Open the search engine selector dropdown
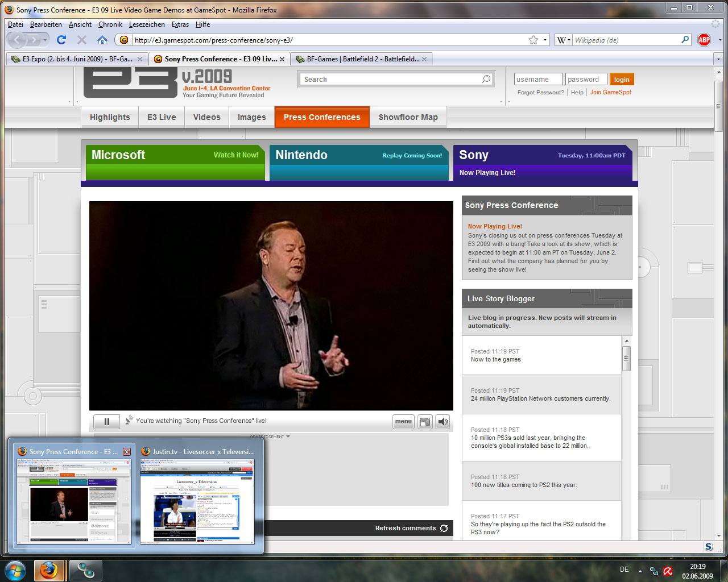 pos(564,40)
